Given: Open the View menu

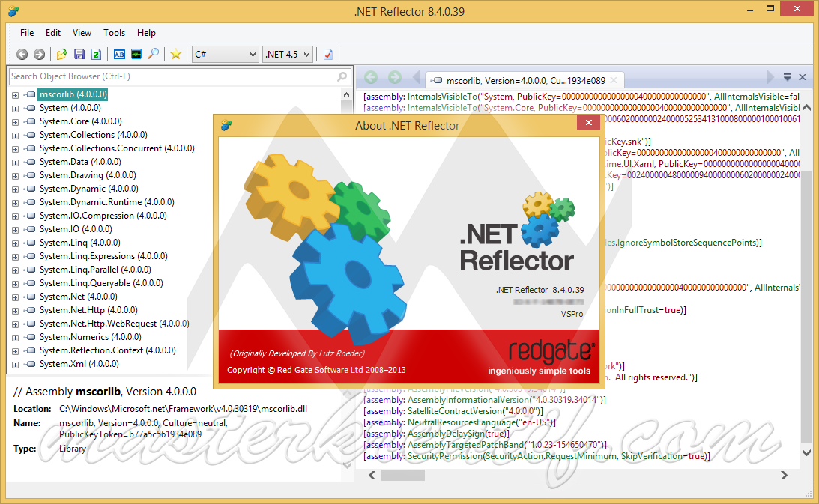Looking at the screenshot, I should click(82, 33).
